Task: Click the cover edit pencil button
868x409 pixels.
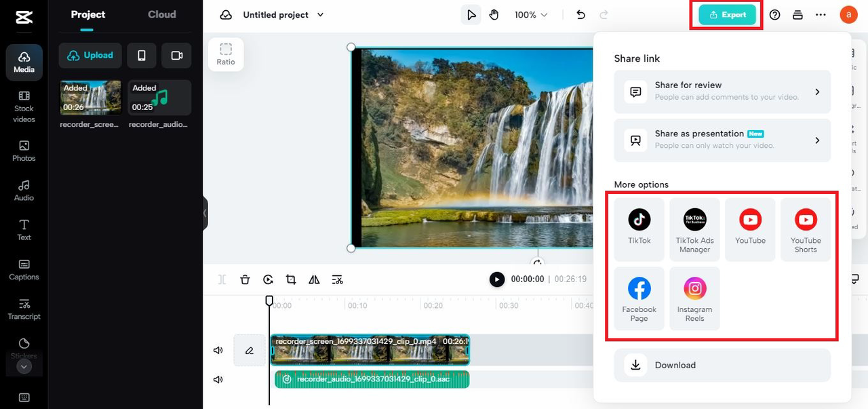Action: coord(250,351)
